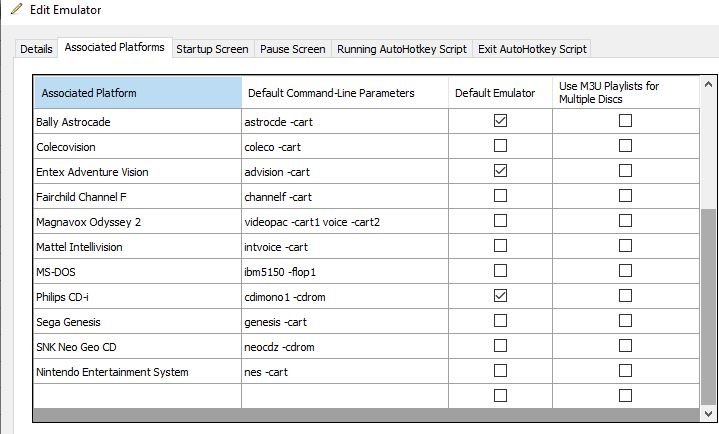Viewport: 719px width, 434px height.
Task: Check M3U Playlists for Philips CD-i
Action: coord(625,295)
